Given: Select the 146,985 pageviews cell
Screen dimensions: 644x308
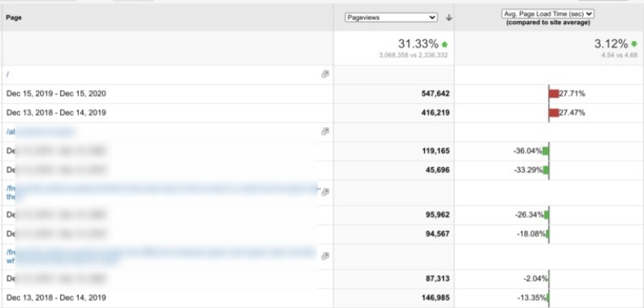Looking at the screenshot, I should (x=394, y=298).
